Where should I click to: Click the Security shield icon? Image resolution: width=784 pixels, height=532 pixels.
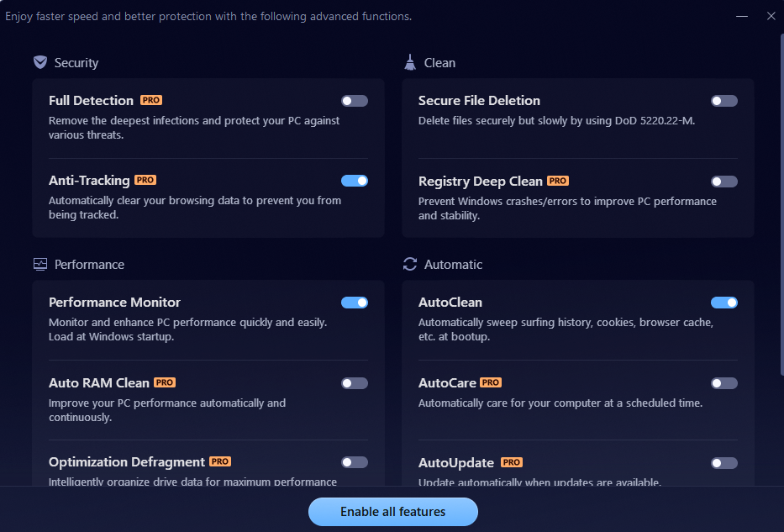[40, 62]
